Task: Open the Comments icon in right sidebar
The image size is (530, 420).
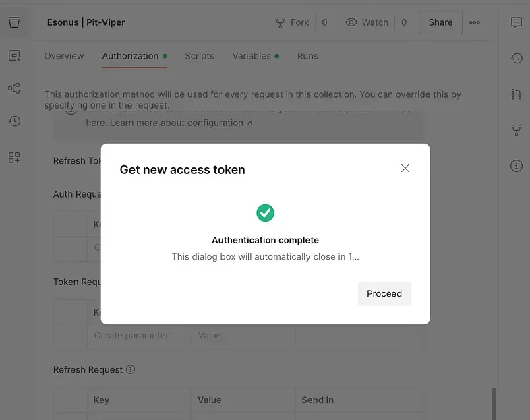Action: click(517, 22)
